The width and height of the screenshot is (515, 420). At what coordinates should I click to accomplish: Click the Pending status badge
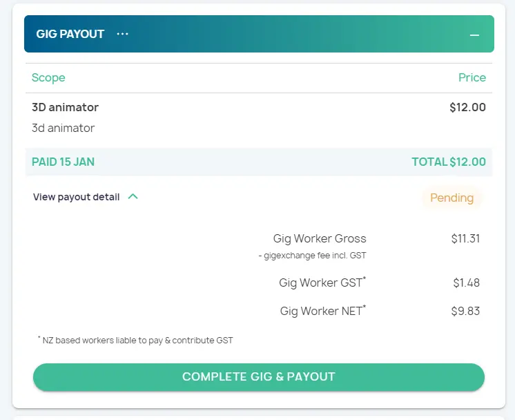coord(451,198)
